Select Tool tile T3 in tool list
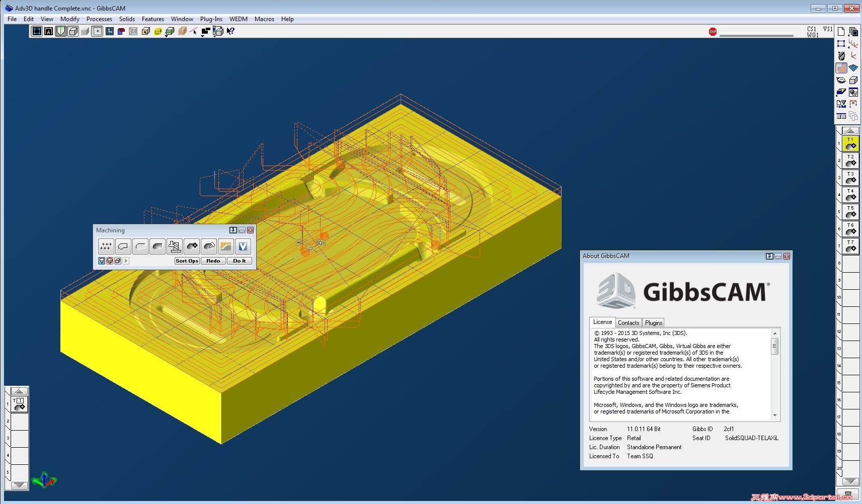Screen dimensions: 862x504 pyautogui.click(x=850, y=178)
